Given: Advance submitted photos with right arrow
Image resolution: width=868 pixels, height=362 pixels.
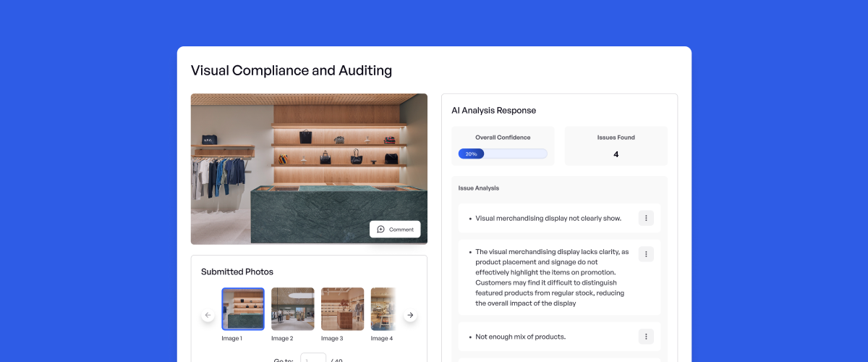Looking at the screenshot, I should 410,315.
